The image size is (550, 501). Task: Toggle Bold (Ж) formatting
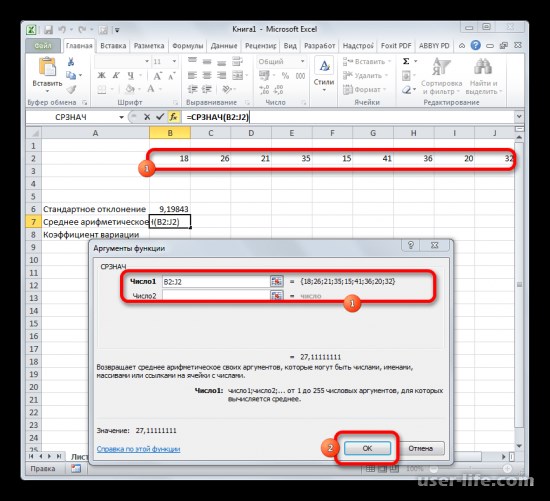pos(101,75)
